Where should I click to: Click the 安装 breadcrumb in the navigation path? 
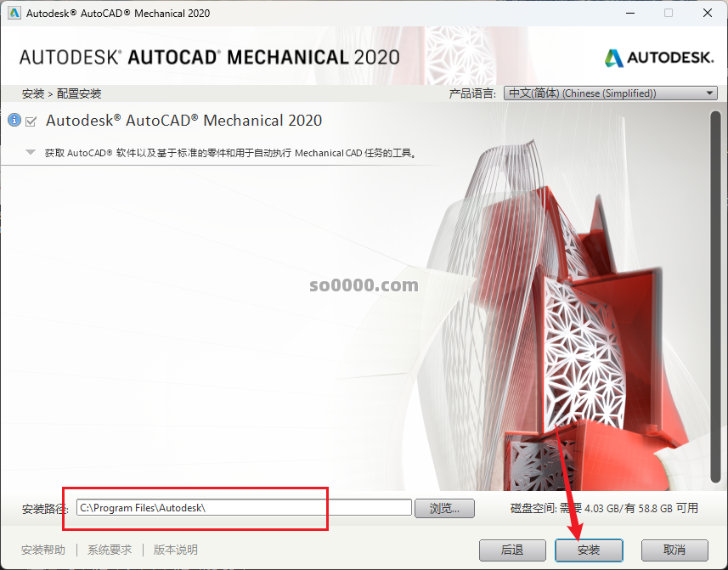pyautogui.click(x=32, y=93)
